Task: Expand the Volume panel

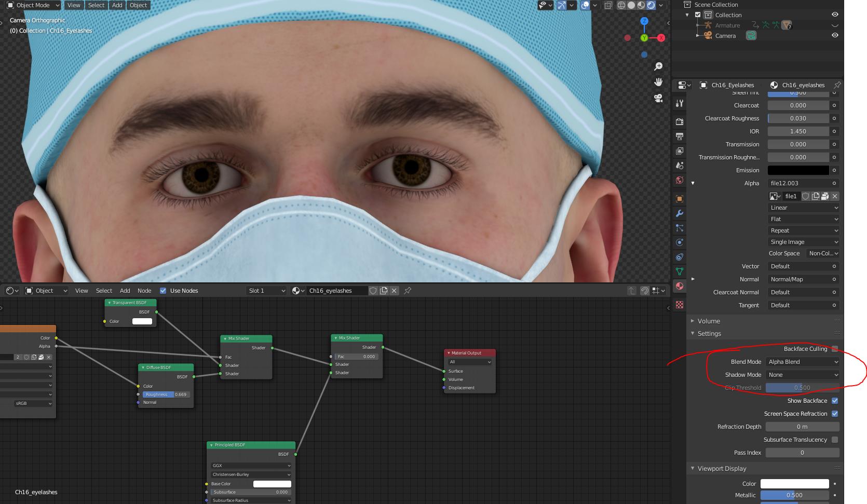Action: point(693,321)
